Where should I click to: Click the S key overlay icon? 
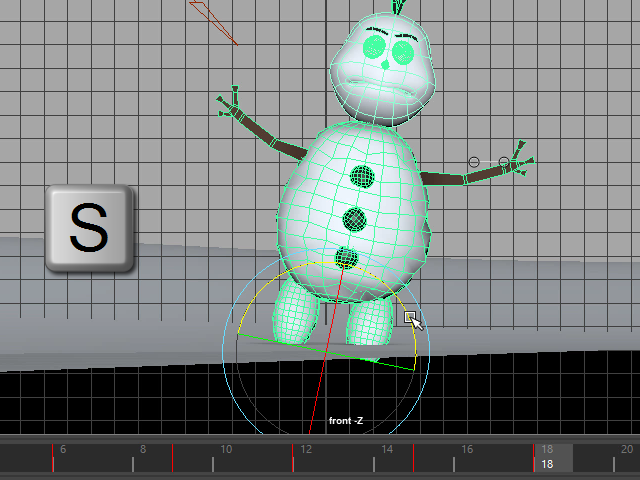pyautogui.click(x=89, y=229)
